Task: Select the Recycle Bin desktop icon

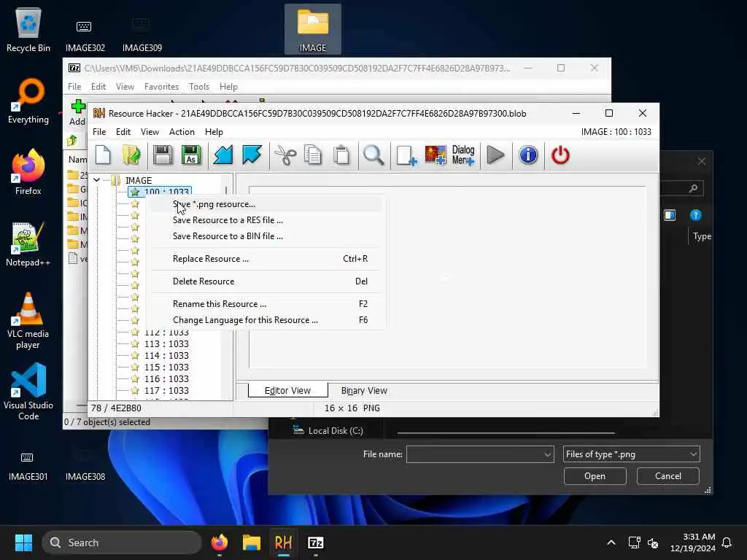Action: point(28,29)
